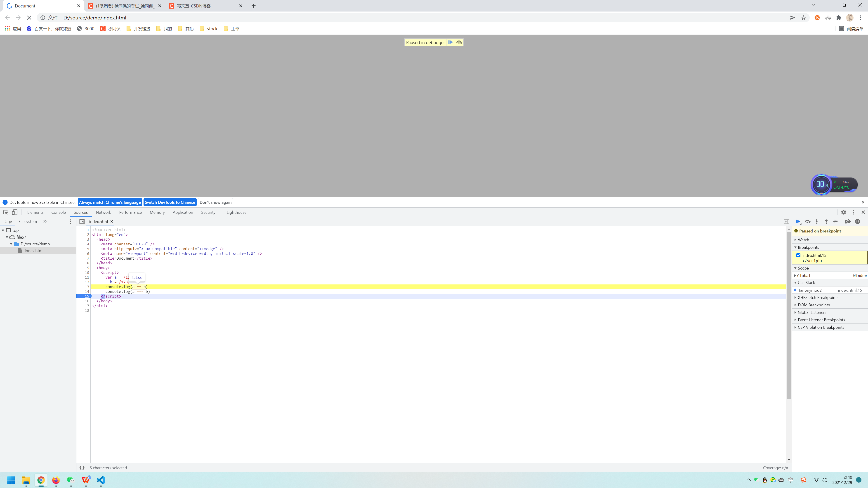The height and width of the screenshot is (488, 868).
Task: Step out of current function
Action: pos(826,221)
